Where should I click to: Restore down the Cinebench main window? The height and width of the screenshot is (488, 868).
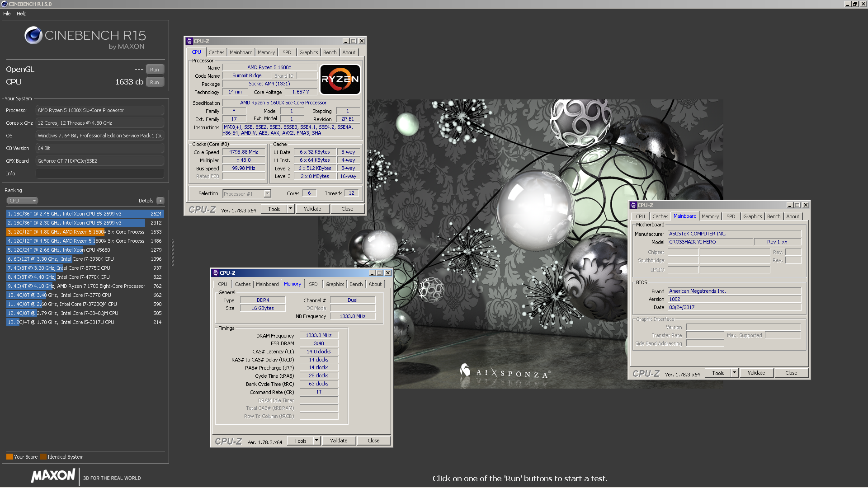pyautogui.click(x=855, y=4)
